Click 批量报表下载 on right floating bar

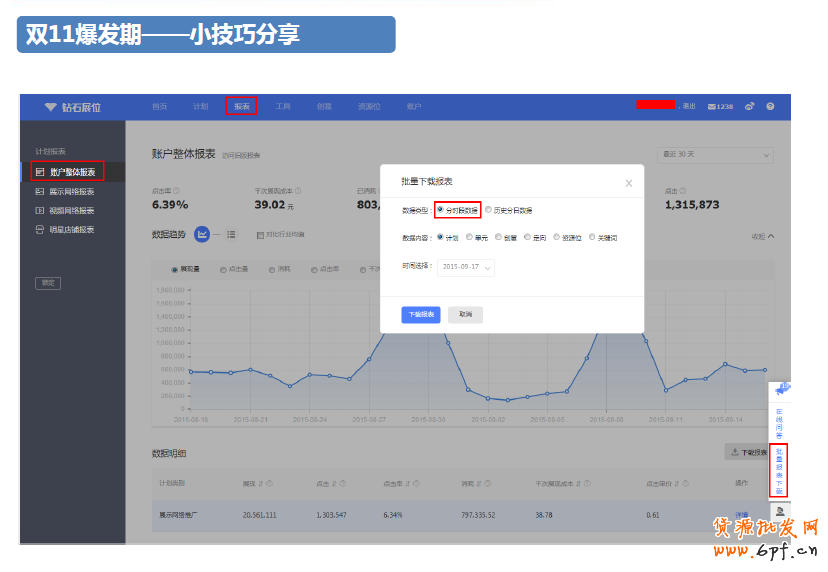[779, 471]
